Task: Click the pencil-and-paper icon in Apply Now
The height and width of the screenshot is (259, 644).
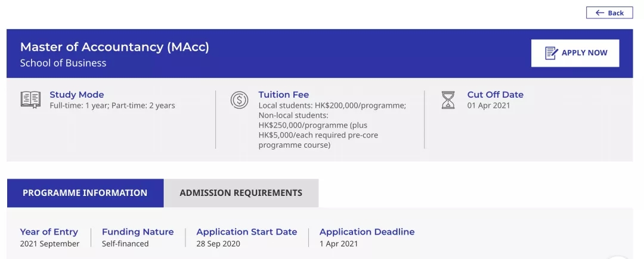Action: pos(551,53)
